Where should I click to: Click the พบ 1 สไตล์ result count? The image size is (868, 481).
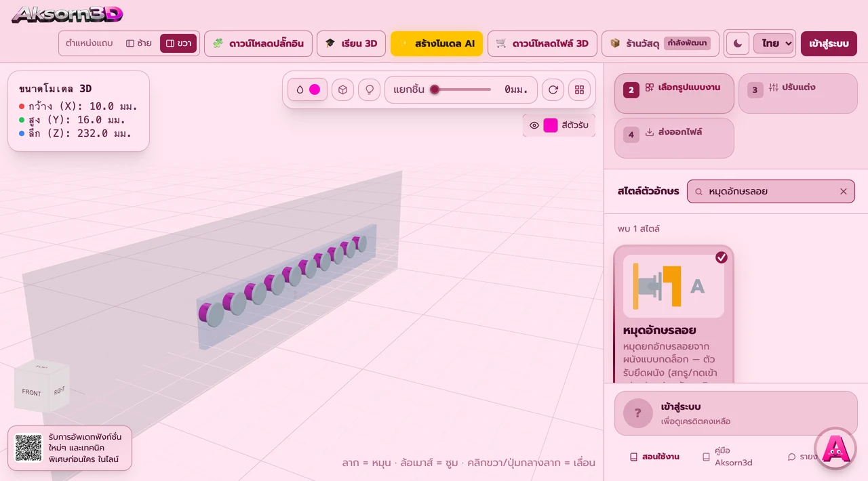tap(639, 229)
